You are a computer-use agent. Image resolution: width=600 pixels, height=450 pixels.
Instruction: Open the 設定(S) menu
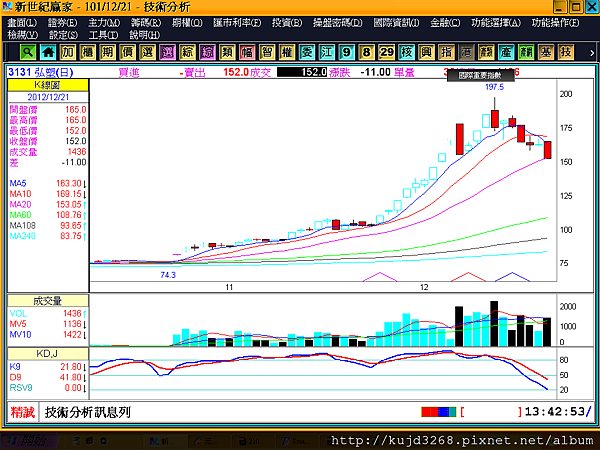[63, 35]
